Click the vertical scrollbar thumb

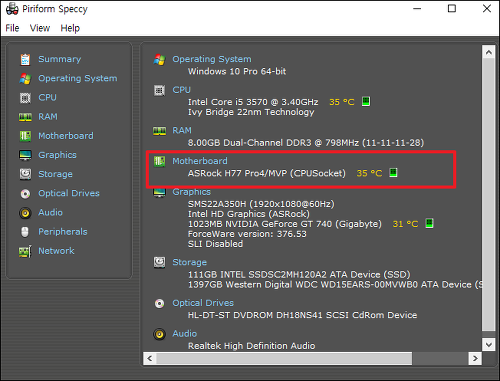[489, 195]
